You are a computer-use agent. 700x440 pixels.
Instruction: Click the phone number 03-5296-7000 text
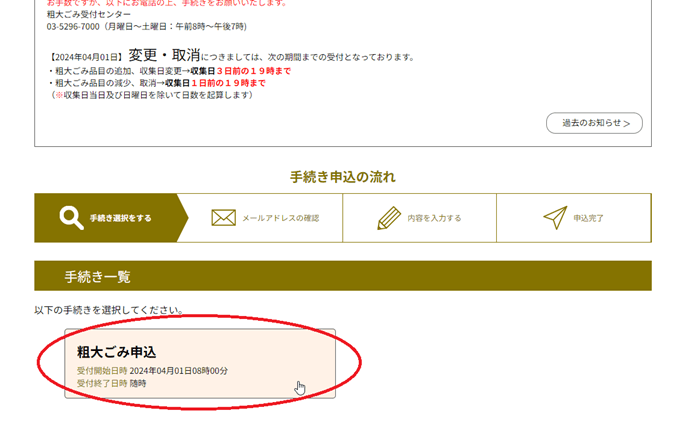point(73,27)
